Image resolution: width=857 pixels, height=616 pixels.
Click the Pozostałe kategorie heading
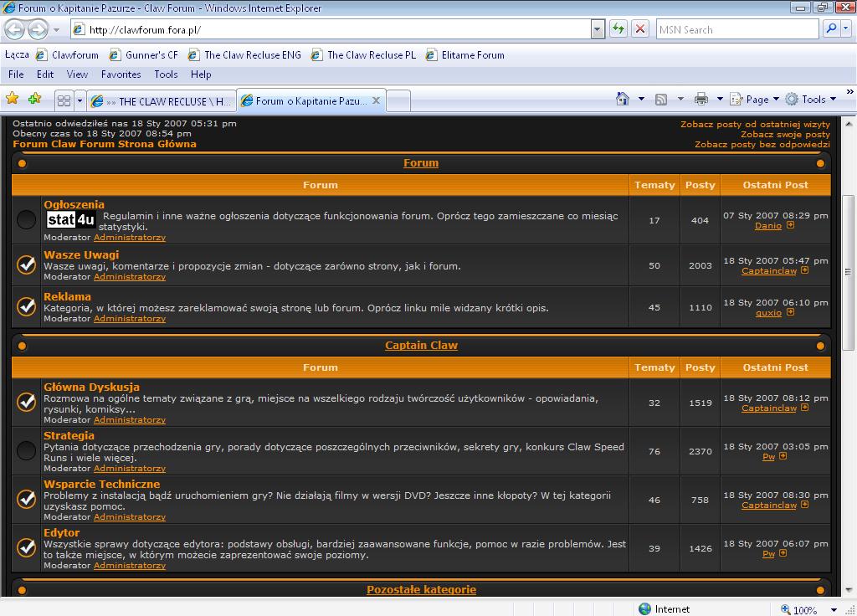(421, 590)
